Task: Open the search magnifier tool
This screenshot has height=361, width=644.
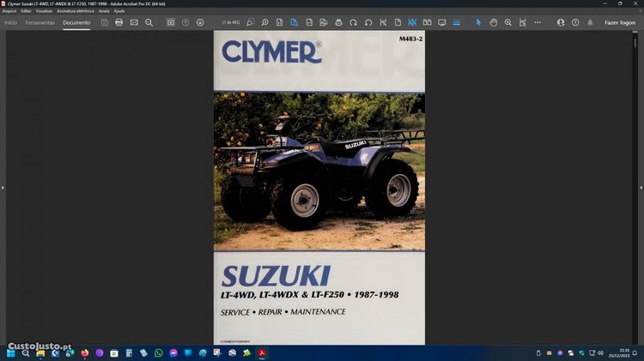Action: (149, 22)
